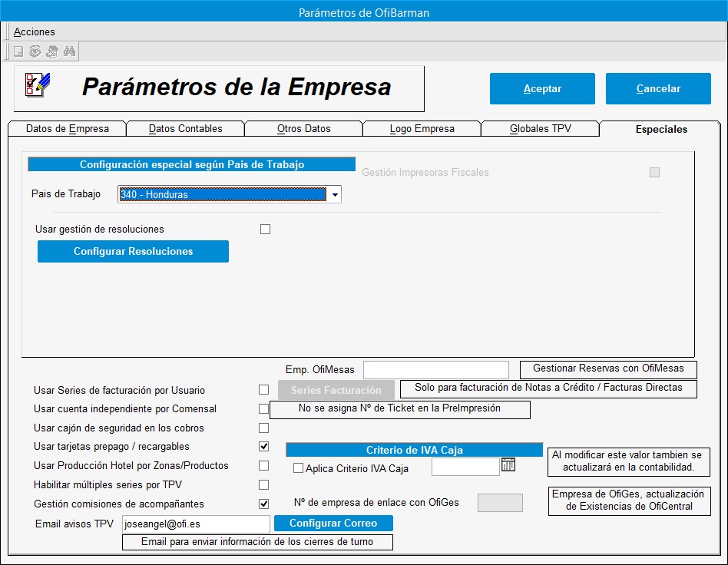The height and width of the screenshot is (565, 728).
Task: Enable Usar gestión de resoluciones checkbox
Action: 265,229
